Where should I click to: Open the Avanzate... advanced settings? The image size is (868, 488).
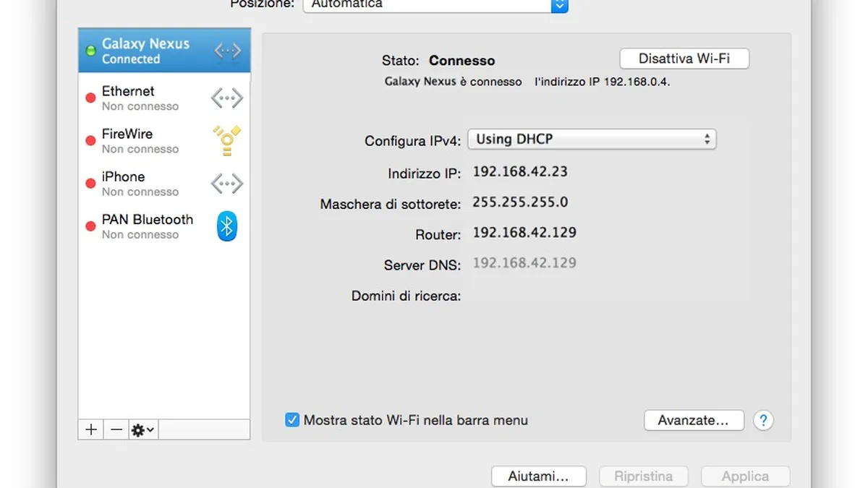[693, 420]
